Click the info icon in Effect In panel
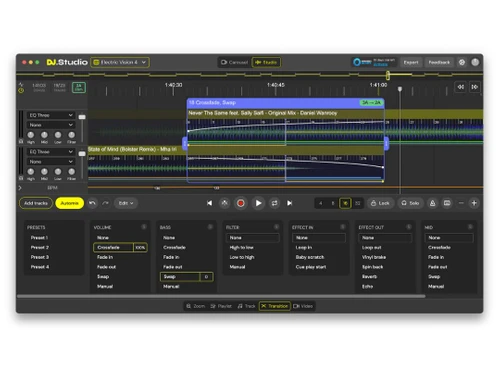Screen dimensions: 500x375 (x=343, y=227)
